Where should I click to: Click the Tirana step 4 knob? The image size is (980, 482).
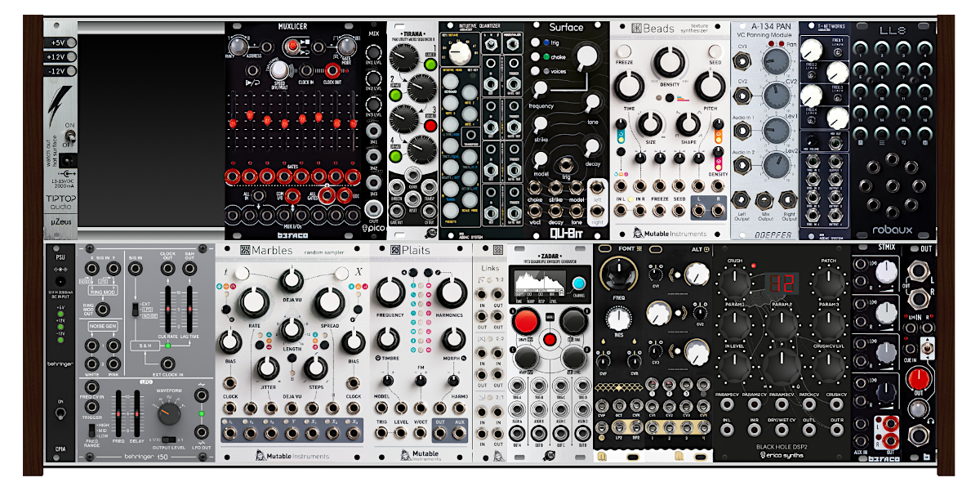(423, 151)
